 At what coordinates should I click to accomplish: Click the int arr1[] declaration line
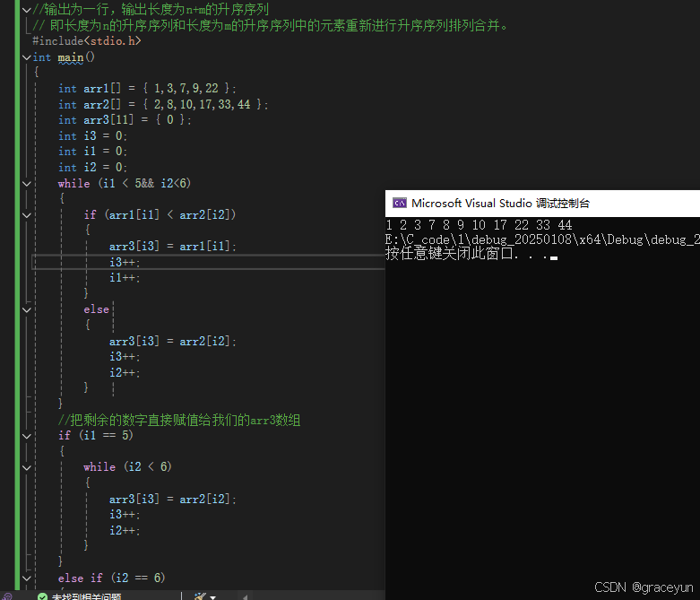pos(147,89)
